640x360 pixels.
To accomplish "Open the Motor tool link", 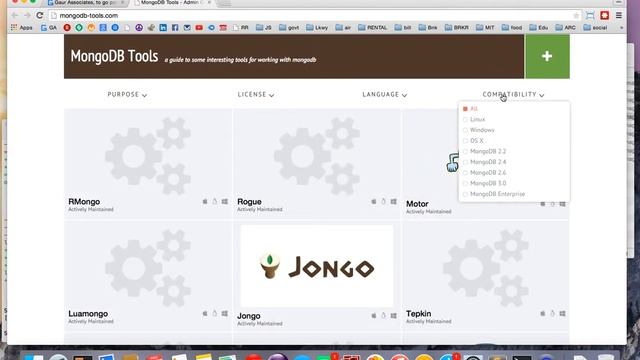I will point(417,204).
